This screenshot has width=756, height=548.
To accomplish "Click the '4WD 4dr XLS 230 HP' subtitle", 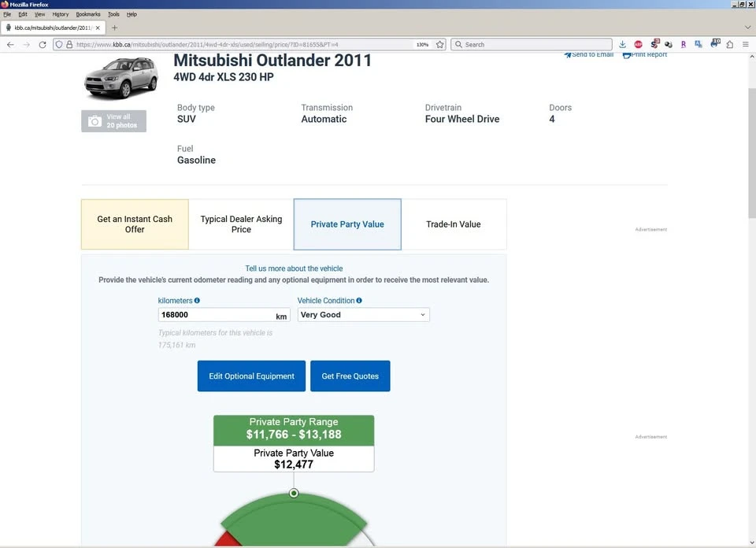I will coord(223,77).
